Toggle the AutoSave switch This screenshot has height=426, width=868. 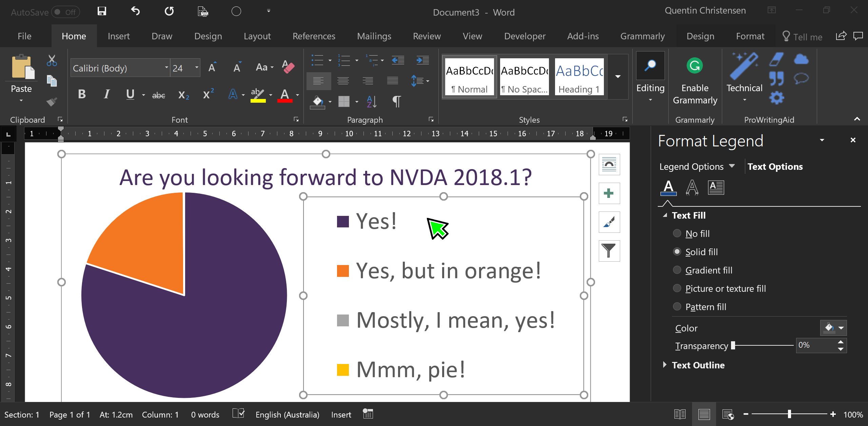[x=65, y=13]
